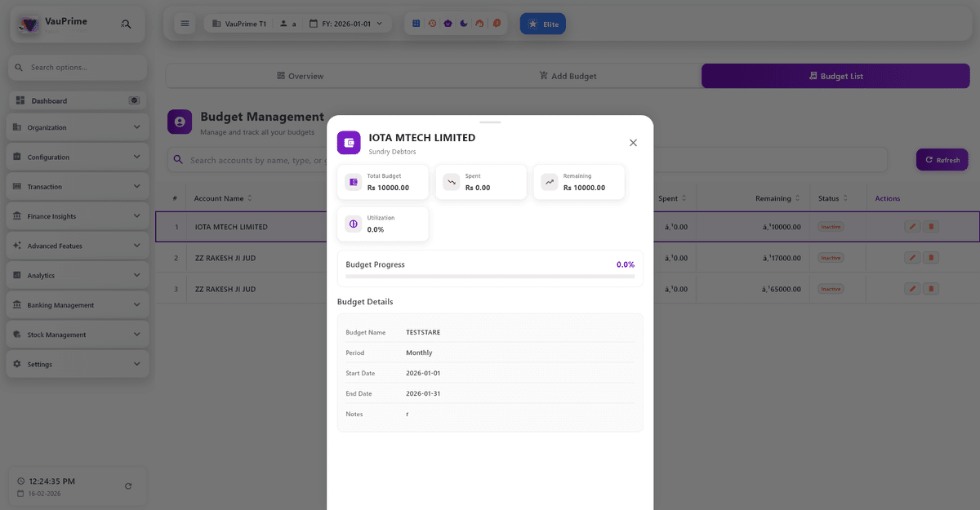Screen dimensions: 980x510
Task: Open the support agent headset icon
Action: pyautogui.click(x=479, y=24)
